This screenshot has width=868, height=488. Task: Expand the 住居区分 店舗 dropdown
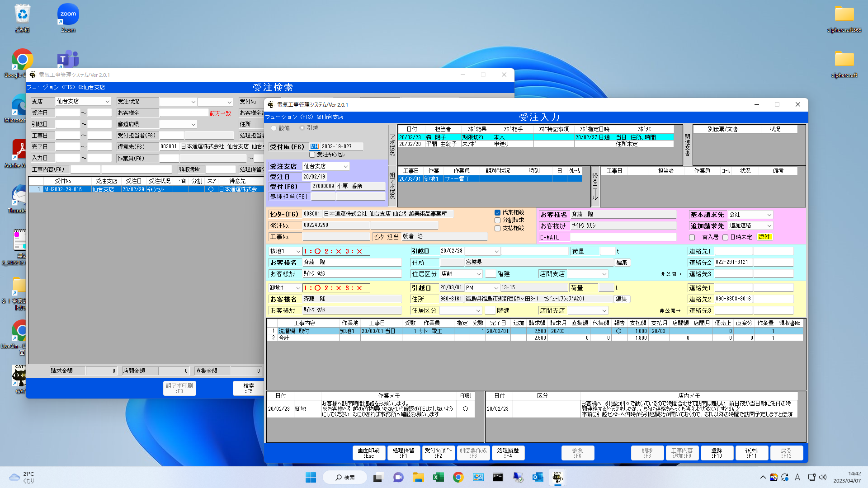pyautogui.click(x=478, y=274)
